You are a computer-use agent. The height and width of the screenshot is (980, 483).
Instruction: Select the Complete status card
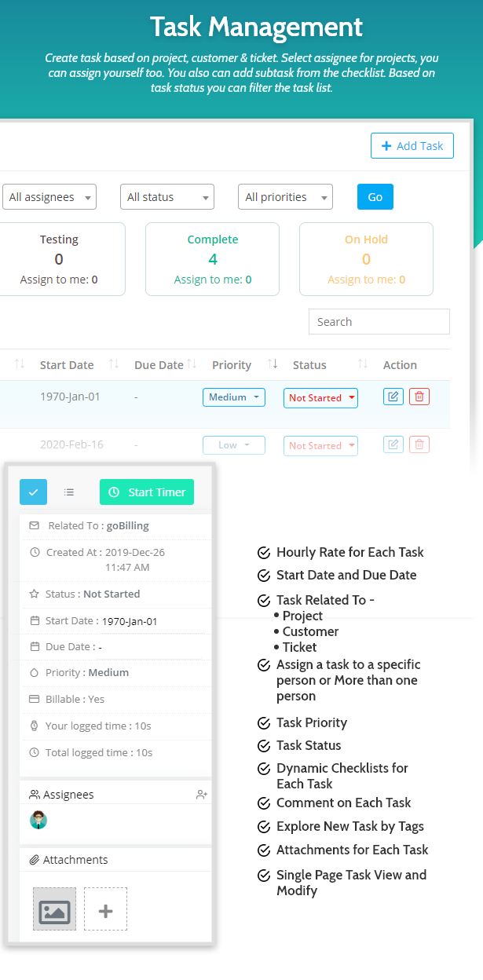click(x=212, y=259)
